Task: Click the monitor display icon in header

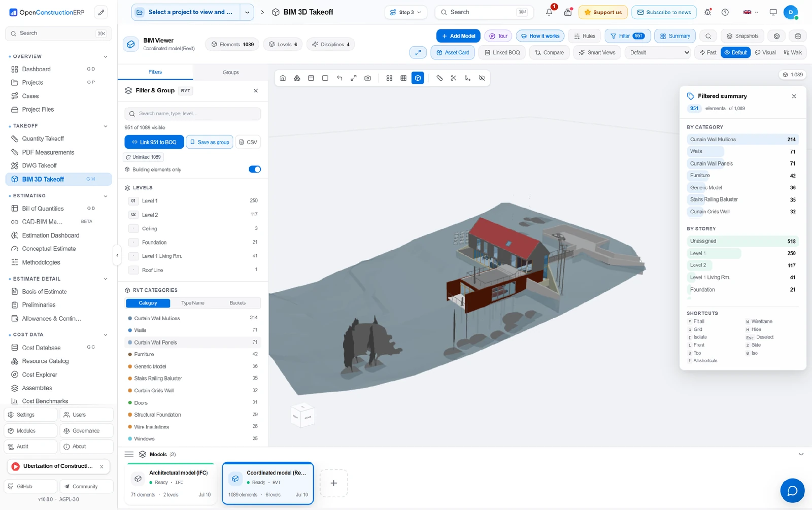Action: coord(773,12)
